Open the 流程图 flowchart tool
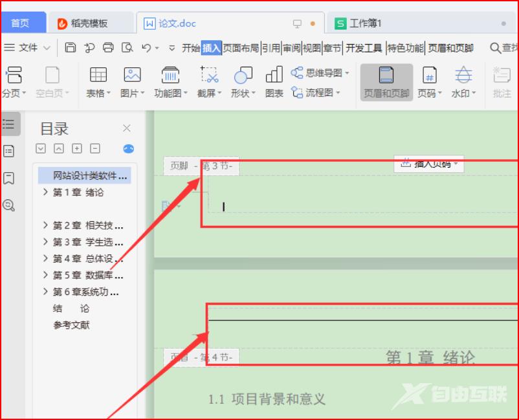Image resolution: width=519 pixels, height=420 pixels. pos(315,93)
